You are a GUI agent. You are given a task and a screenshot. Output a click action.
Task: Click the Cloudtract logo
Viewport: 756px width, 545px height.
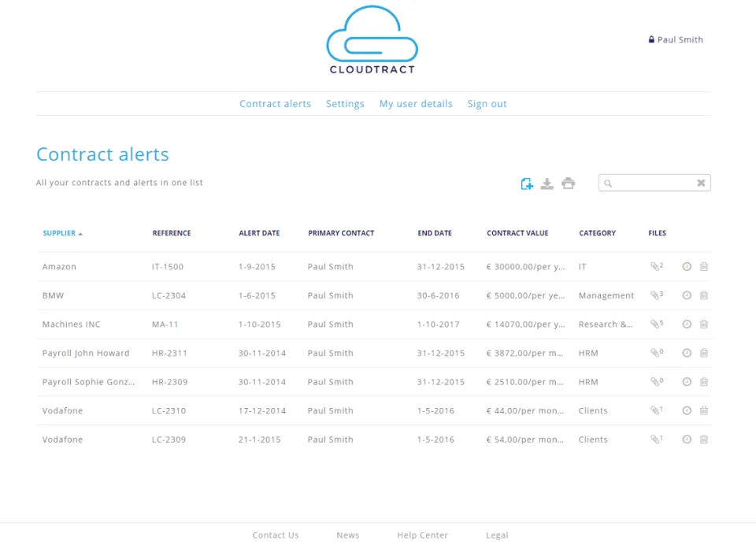click(x=372, y=39)
